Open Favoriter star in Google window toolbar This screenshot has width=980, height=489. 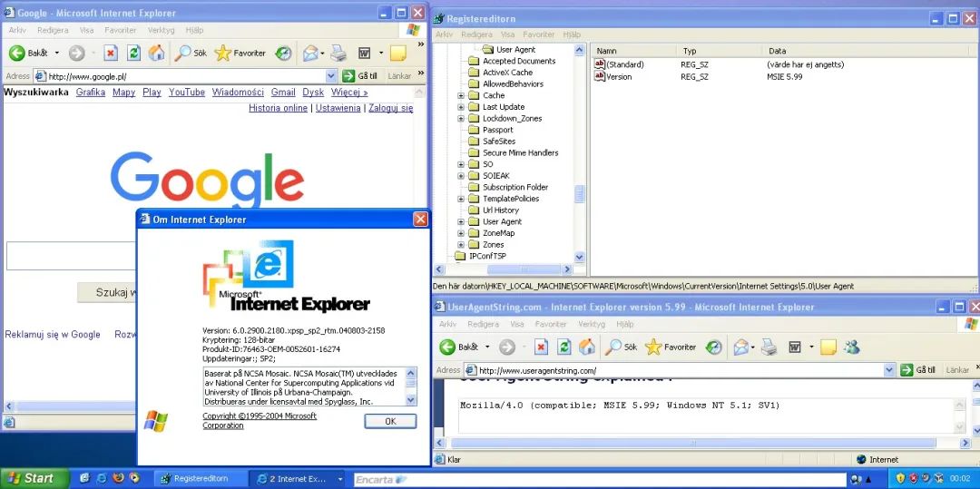(240, 54)
